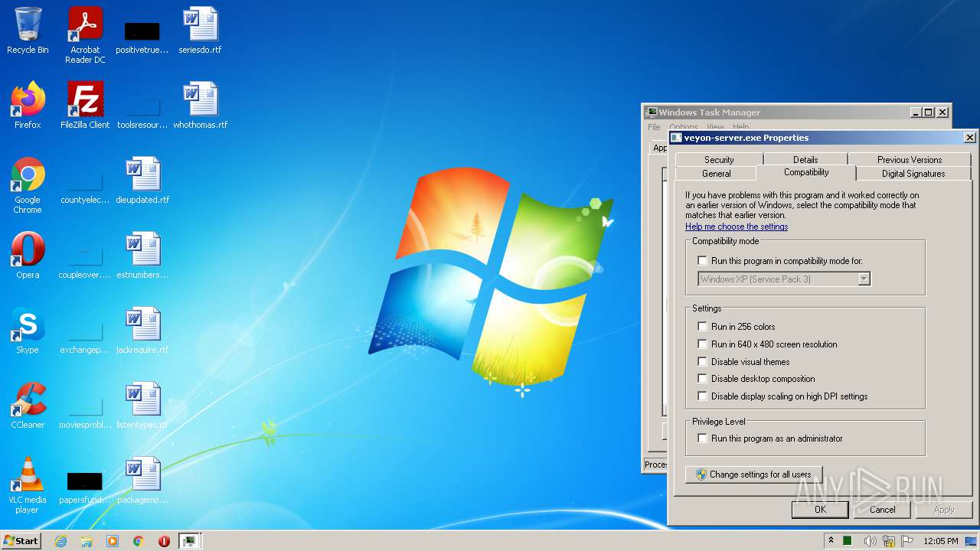Viewport: 980px width, 551px height.
Task: Click Change settings for all users
Action: (754, 474)
